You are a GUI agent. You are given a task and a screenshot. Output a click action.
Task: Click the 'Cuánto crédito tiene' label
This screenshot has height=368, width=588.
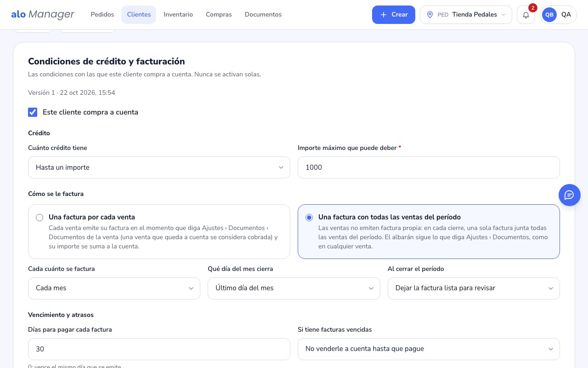tap(57, 148)
